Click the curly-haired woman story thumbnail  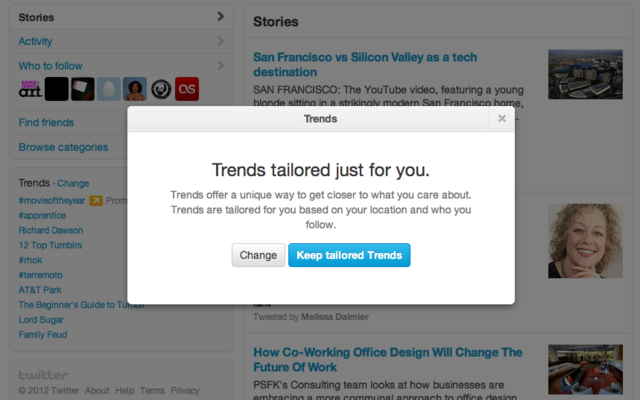click(585, 241)
